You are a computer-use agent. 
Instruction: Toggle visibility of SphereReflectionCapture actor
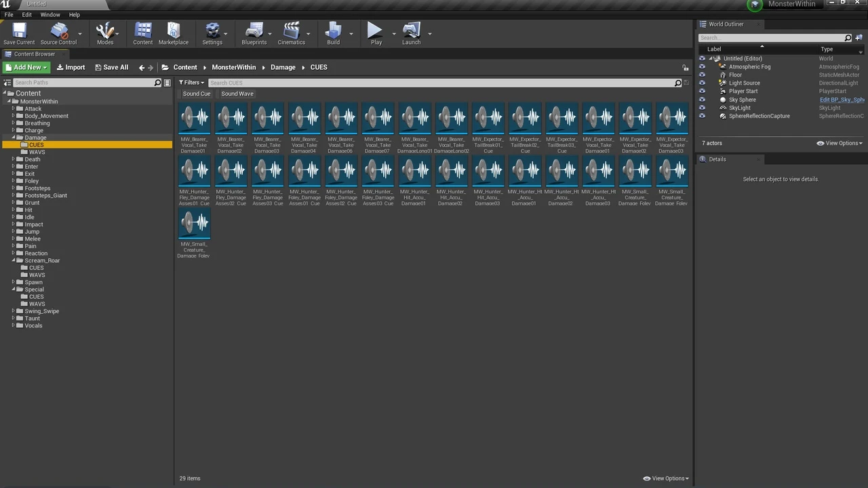coord(702,116)
